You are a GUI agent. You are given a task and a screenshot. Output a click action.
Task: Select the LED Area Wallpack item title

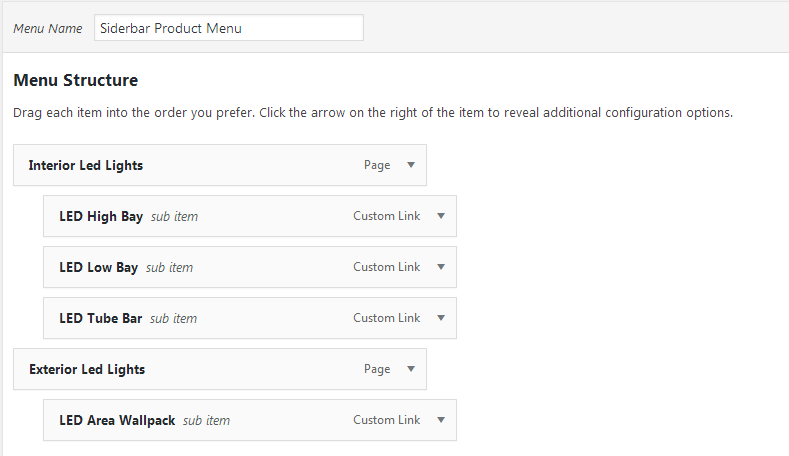pyautogui.click(x=117, y=420)
